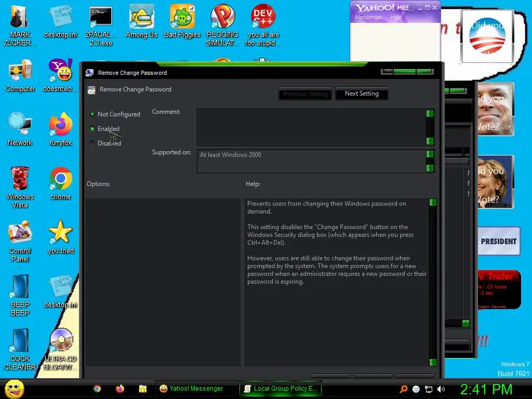Select the ULTRA CD BLOATW disc icon

(60, 349)
